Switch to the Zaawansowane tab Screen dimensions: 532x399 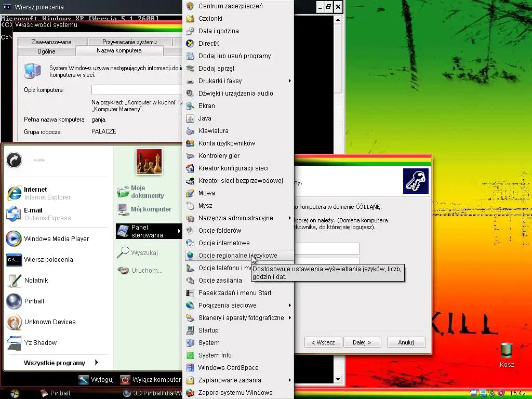click(x=51, y=42)
